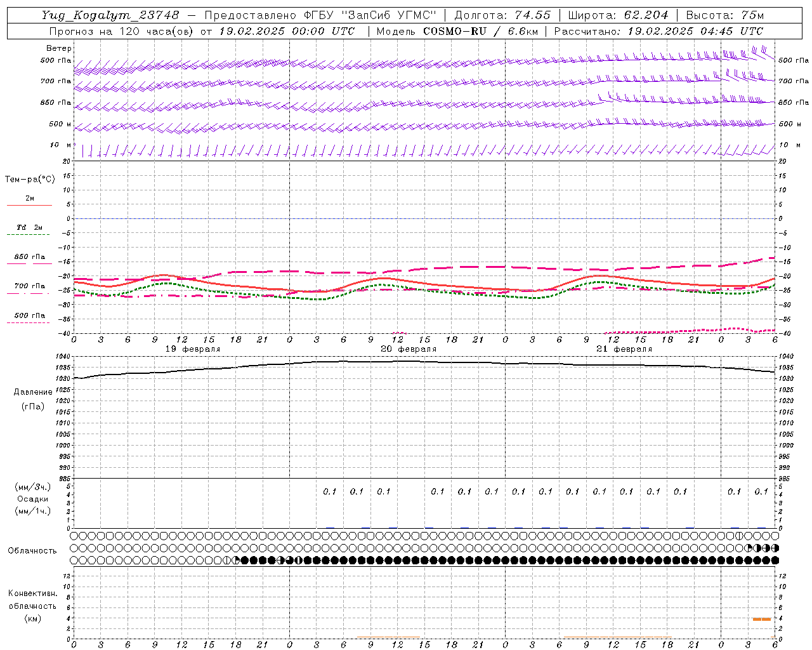Click the 700 гПа temperature legend entry
Screen dimensions: 812x650
coord(30,286)
